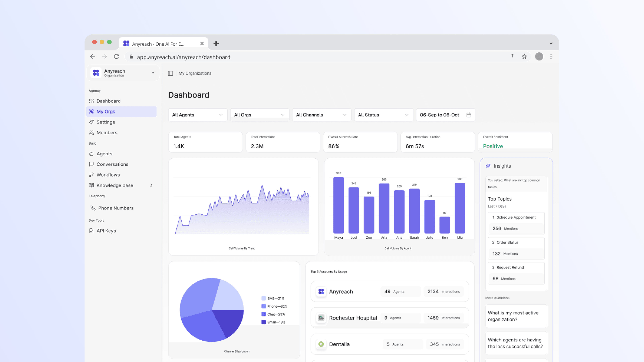Open the All Status dropdown
Image resolution: width=644 pixels, height=362 pixels.
pos(384,115)
